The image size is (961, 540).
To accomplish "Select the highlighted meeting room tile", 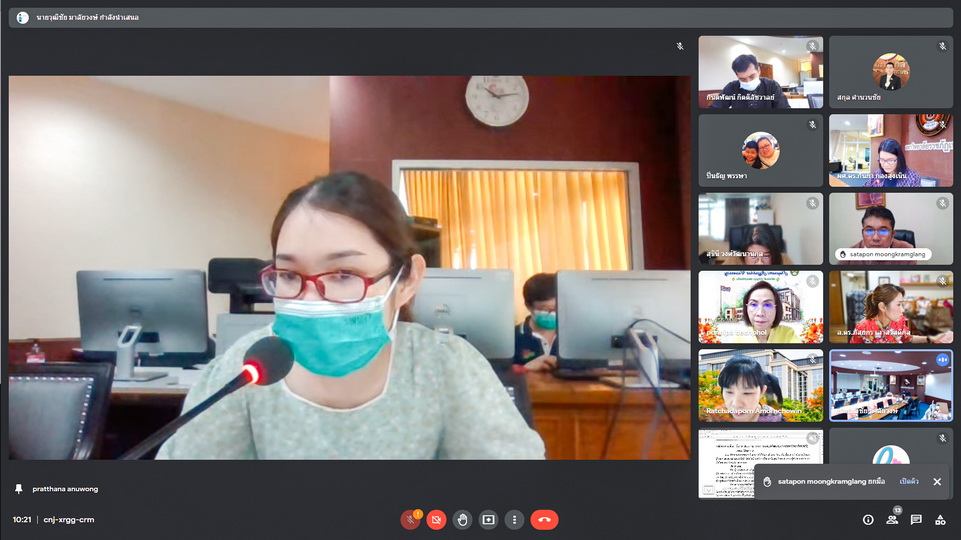I will click(891, 386).
